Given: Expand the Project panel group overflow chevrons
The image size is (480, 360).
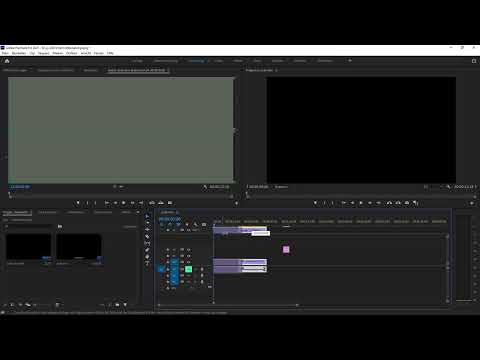Looking at the screenshot, I should pyautogui.click(x=138, y=212).
